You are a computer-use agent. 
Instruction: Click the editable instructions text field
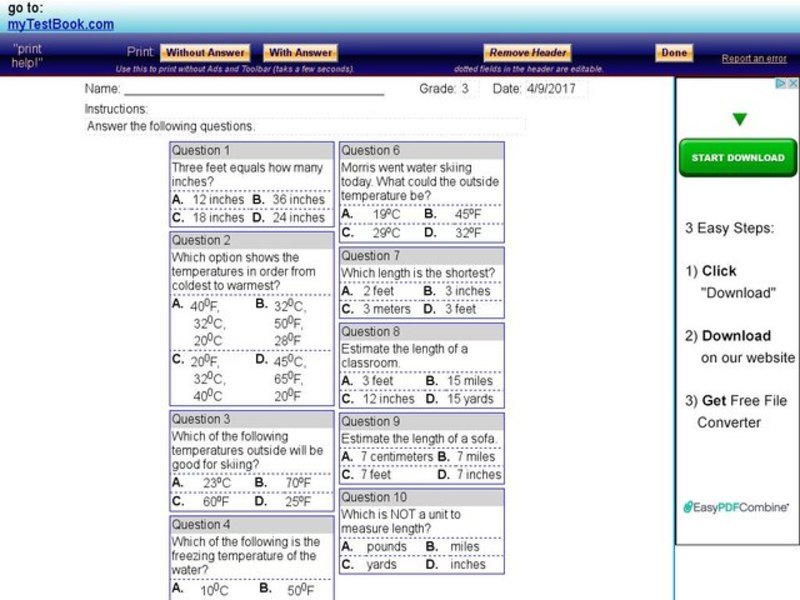click(304, 126)
